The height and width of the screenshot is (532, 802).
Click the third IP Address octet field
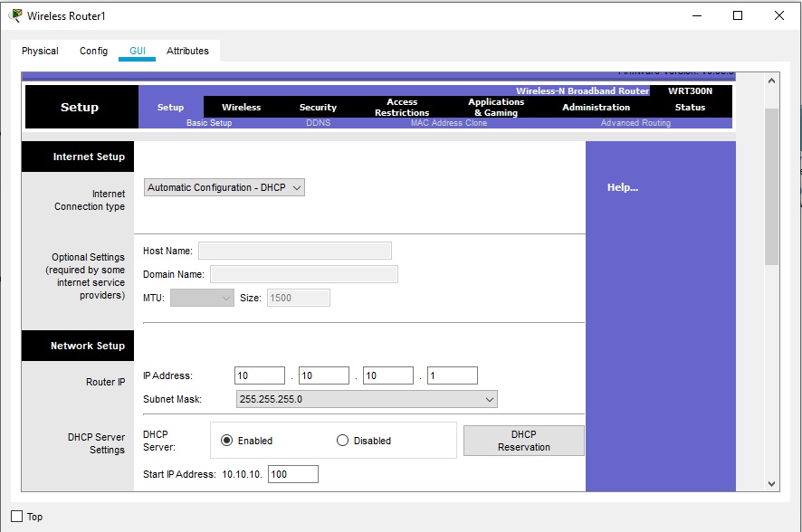click(388, 375)
